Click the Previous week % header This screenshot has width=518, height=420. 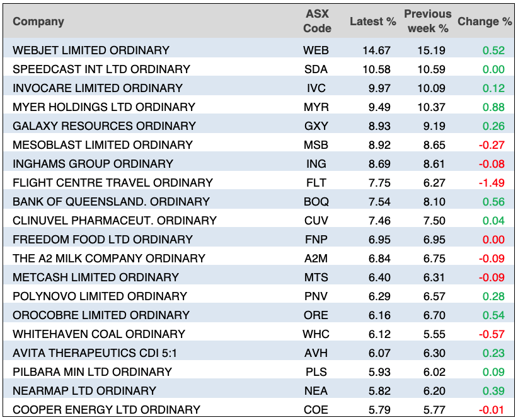point(428,21)
